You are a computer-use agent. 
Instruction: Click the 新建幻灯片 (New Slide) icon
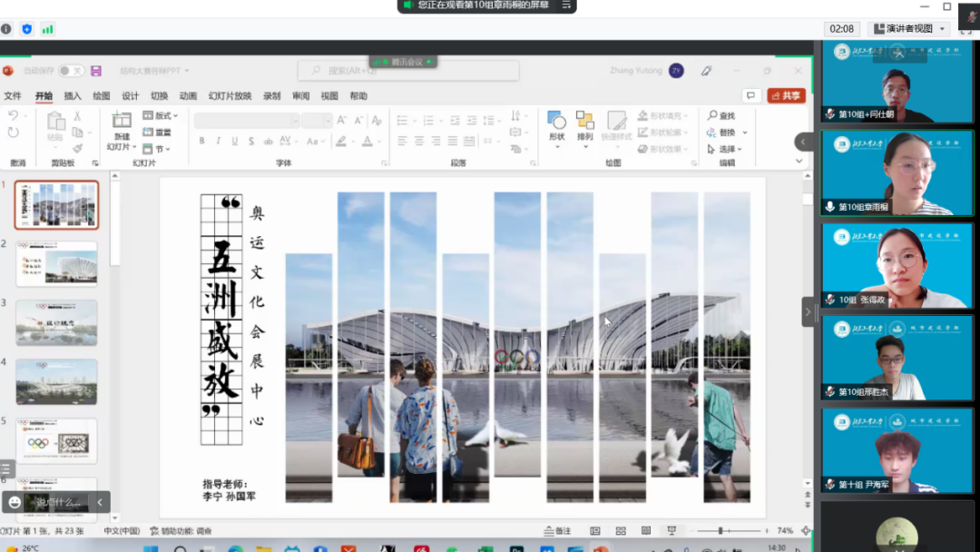coord(122,122)
